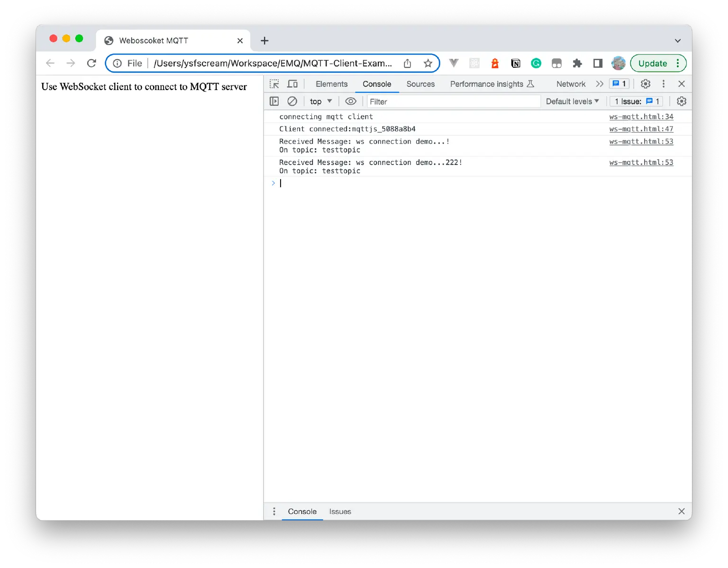The image size is (728, 568).
Task: Clear the console output
Action: [x=292, y=101]
